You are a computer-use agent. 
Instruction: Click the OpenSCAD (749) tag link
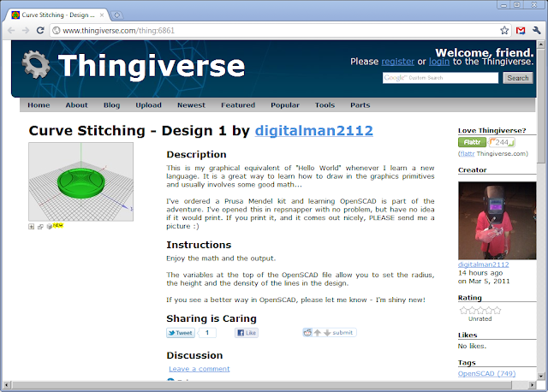(x=486, y=373)
